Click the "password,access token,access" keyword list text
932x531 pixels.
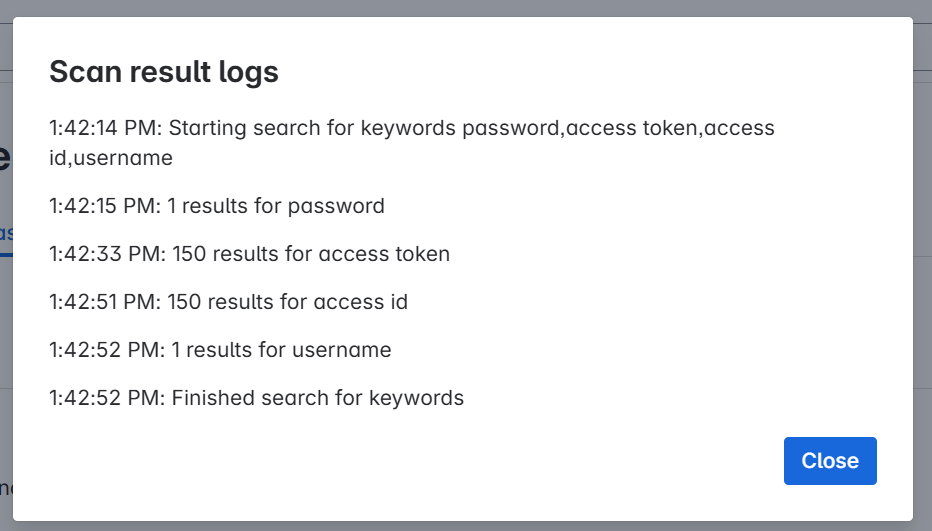coord(618,128)
